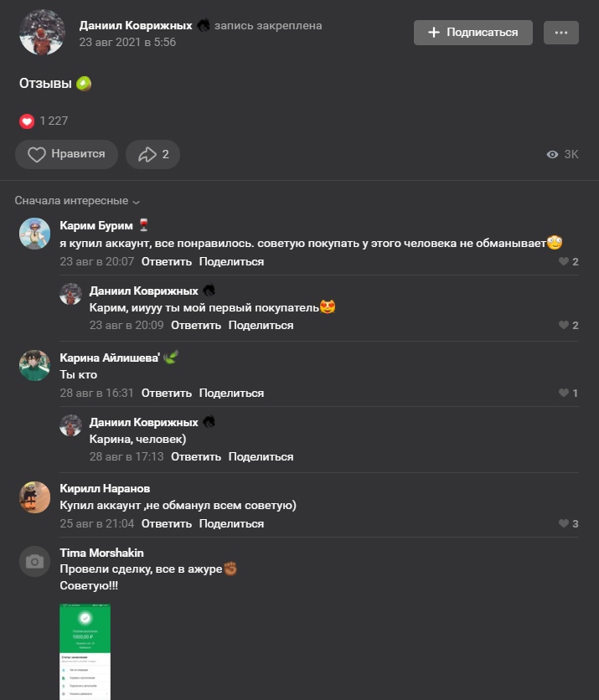Screen dimensions: 599x700
Task: Like Кирилл Наранов's comment heart
Action: point(564,523)
